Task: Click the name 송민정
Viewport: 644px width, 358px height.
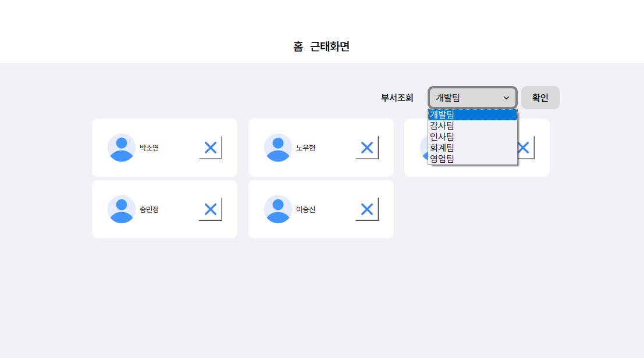Action: tap(149, 209)
